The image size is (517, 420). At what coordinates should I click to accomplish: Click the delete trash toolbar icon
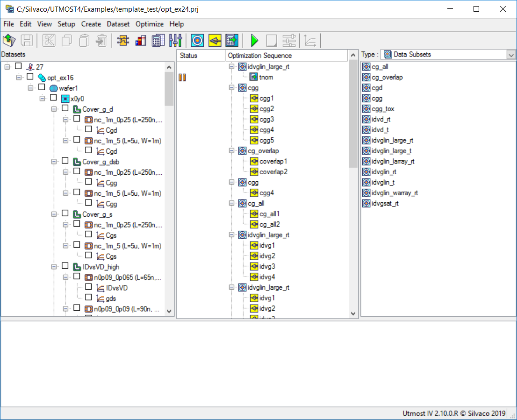click(x=101, y=41)
